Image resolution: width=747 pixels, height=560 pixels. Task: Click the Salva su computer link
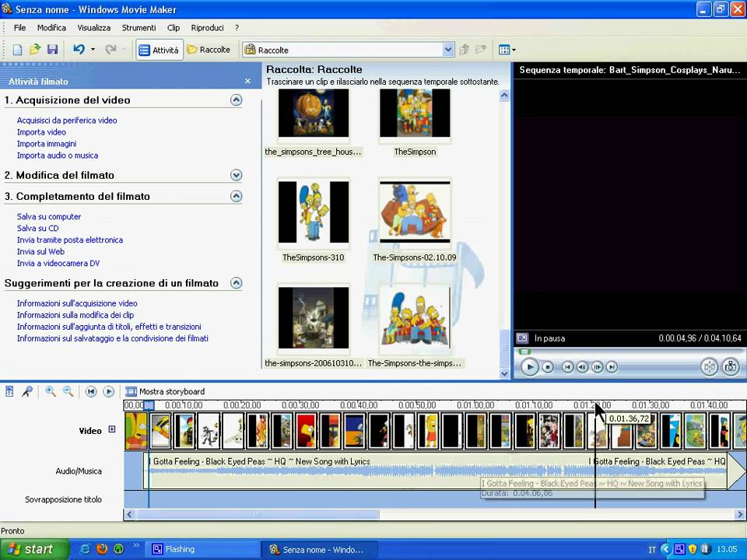[49, 216]
